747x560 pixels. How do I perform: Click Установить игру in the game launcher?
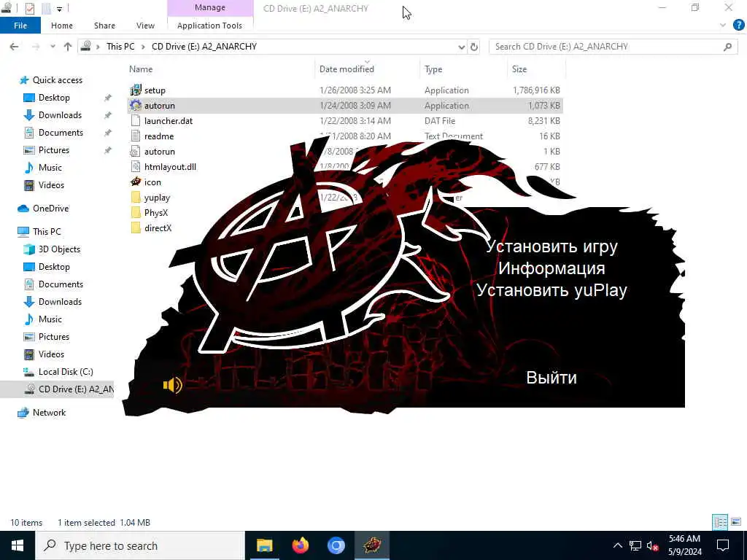(551, 246)
